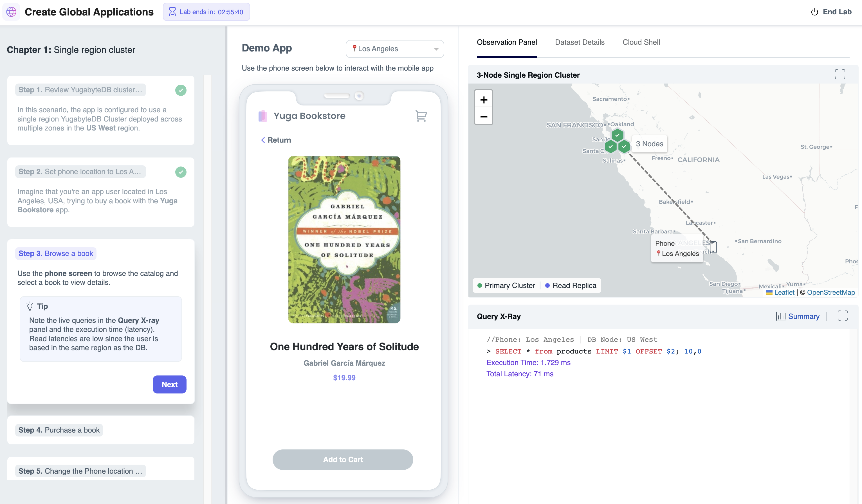Screen dimensions: 862x504
Task: Click the bar chart icon next to Summary
Action: click(x=781, y=316)
